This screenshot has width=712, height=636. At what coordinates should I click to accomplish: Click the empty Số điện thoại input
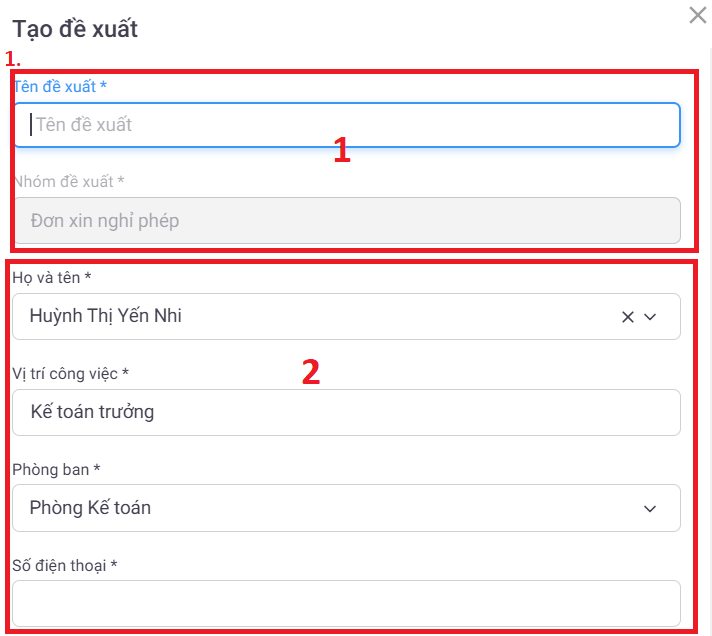click(x=346, y=604)
